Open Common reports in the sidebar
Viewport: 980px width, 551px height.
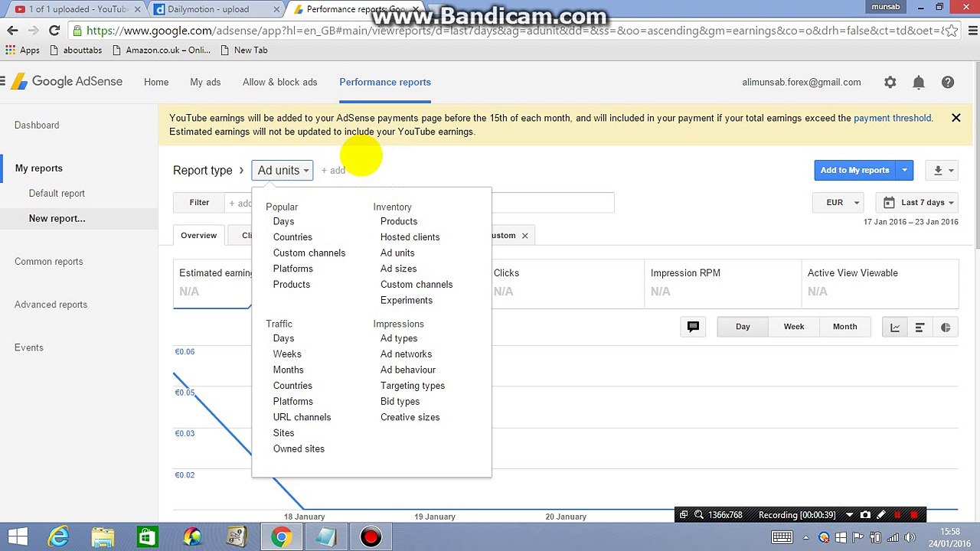click(x=49, y=262)
